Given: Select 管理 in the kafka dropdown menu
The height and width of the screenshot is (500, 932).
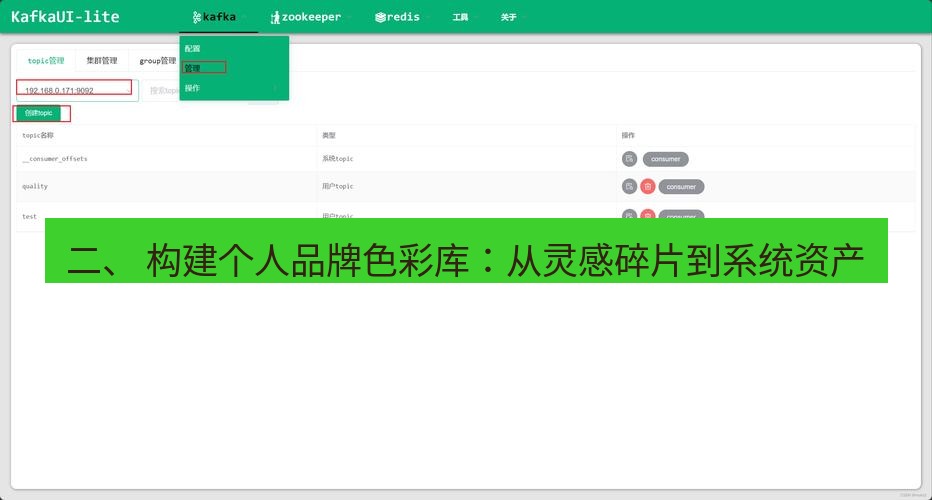Looking at the screenshot, I should [192, 68].
